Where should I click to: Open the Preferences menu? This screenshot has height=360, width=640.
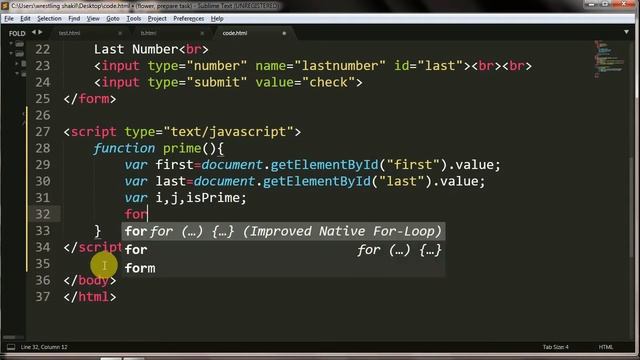[x=189, y=19]
